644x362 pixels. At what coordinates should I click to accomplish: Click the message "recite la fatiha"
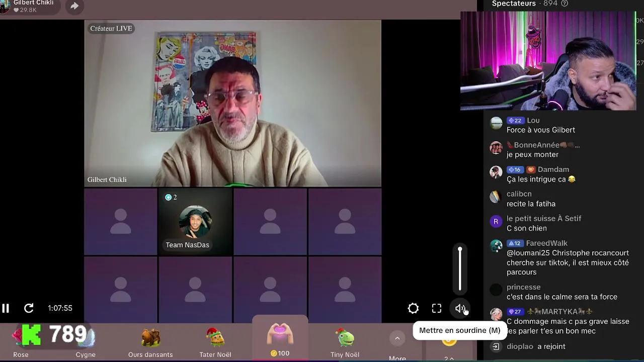click(531, 204)
